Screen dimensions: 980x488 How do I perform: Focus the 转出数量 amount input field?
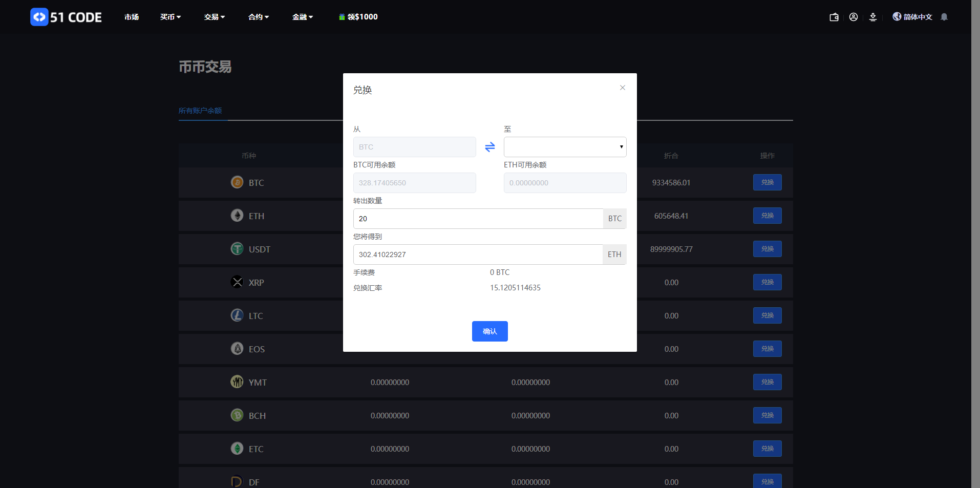(x=478, y=219)
